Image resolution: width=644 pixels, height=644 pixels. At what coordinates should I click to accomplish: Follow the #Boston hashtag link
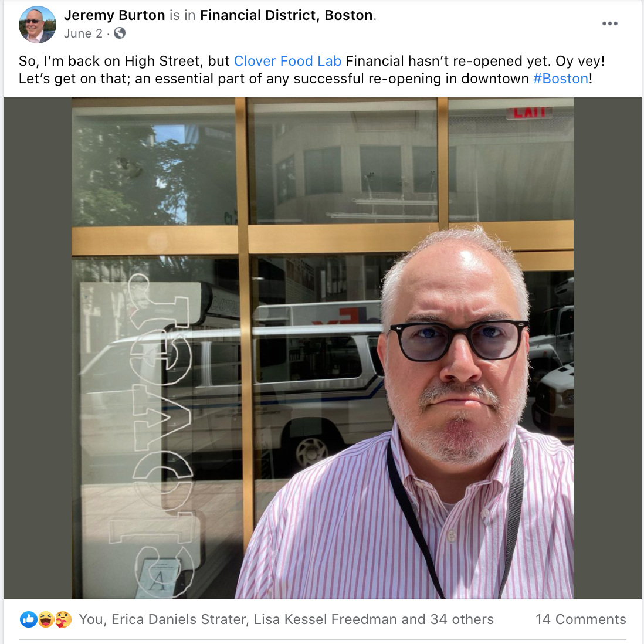[561, 79]
